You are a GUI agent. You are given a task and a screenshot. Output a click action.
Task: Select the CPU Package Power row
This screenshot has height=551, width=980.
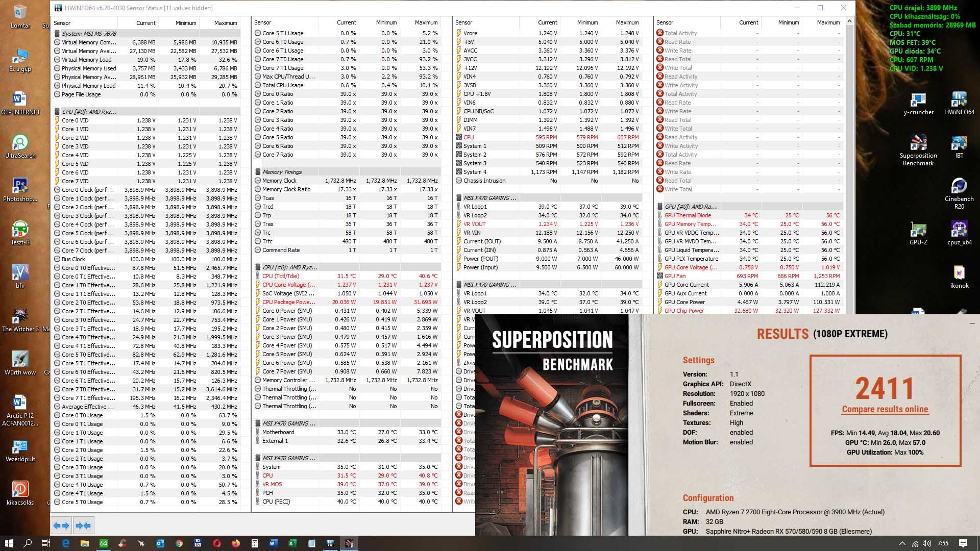point(347,302)
